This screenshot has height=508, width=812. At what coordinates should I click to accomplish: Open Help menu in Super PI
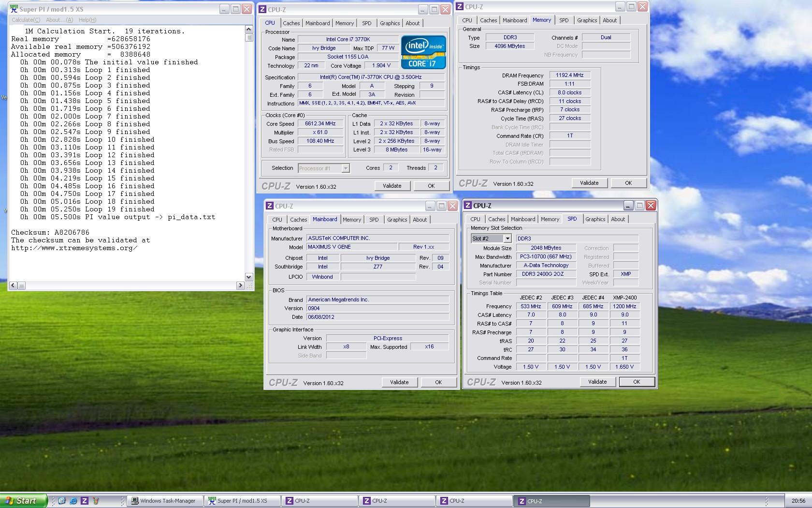tap(87, 20)
